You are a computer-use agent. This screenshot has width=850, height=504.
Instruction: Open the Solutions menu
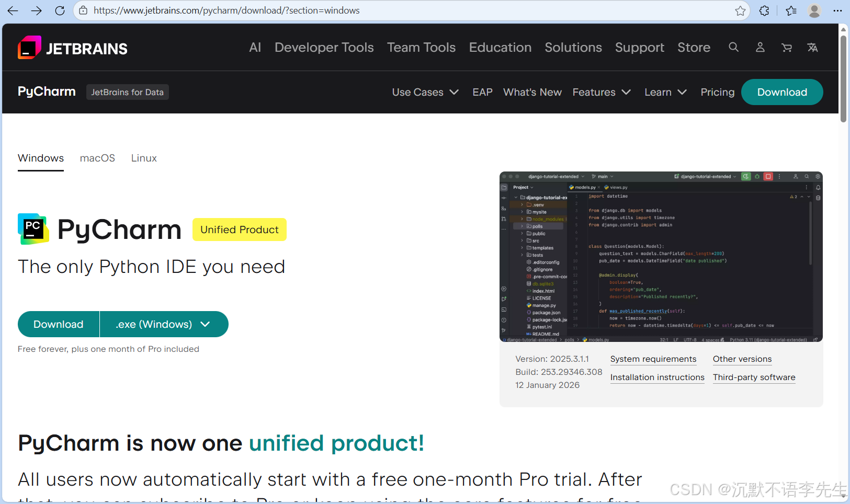click(x=573, y=47)
